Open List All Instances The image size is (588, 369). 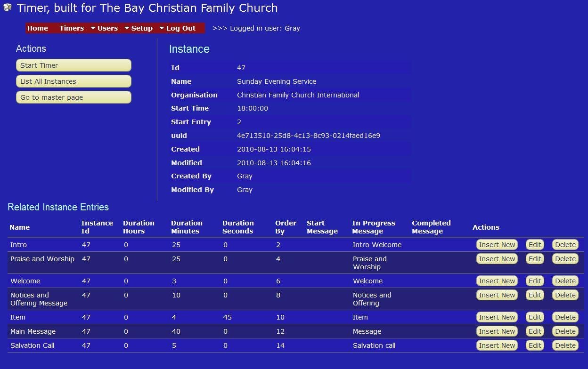point(73,81)
